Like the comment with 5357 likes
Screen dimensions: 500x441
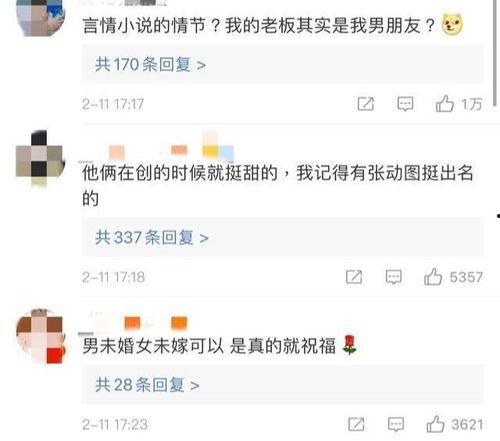(x=433, y=277)
